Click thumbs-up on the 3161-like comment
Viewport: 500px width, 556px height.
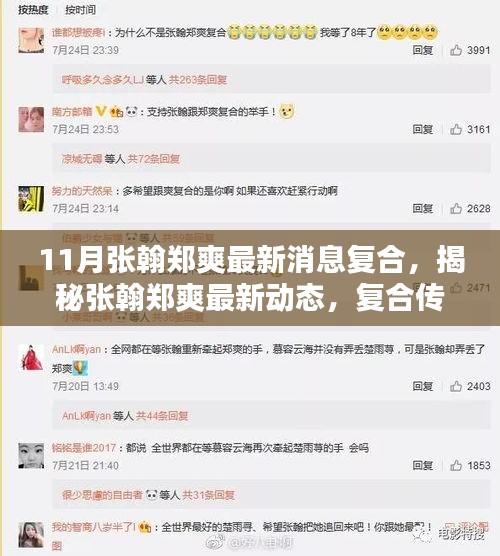[x=456, y=129]
